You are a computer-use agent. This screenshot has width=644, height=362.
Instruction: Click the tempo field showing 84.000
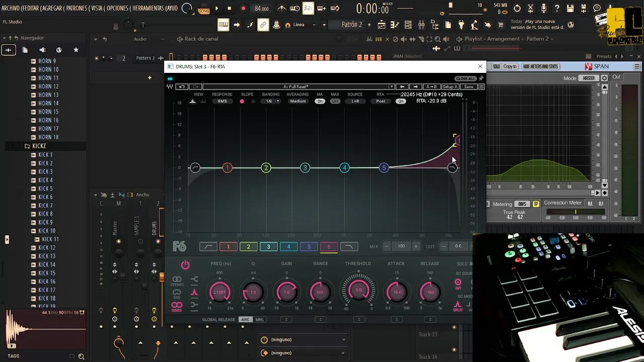point(261,9)
